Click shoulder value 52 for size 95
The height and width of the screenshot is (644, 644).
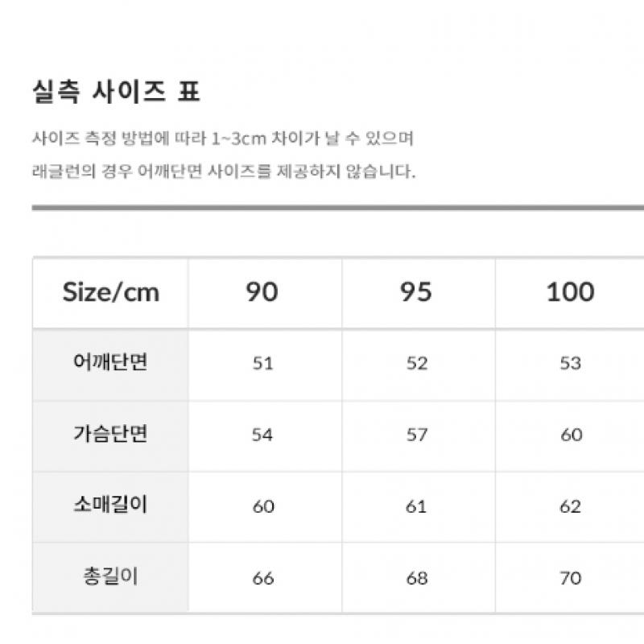coord(416,363)
